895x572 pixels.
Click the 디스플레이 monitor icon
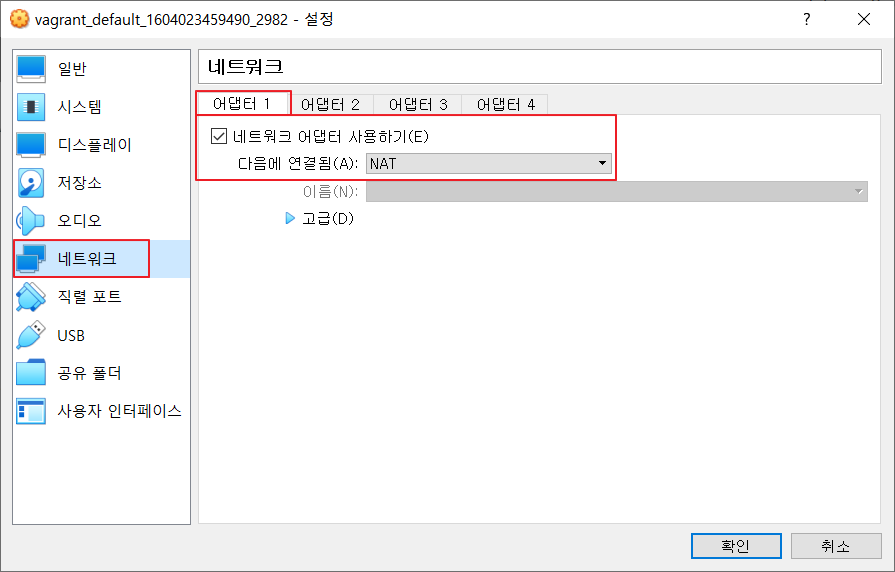click(x=31, y=145)
